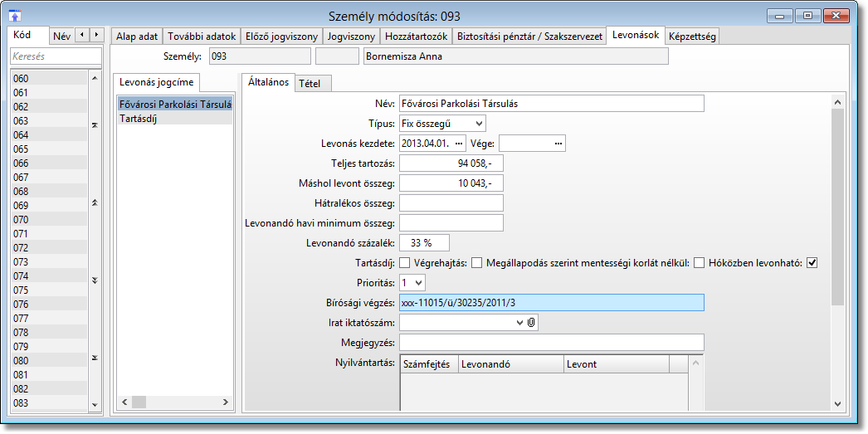This screenshot has width=868, height=434.
Task: Click the Keresés search field
Action: (x=56, y=56)
